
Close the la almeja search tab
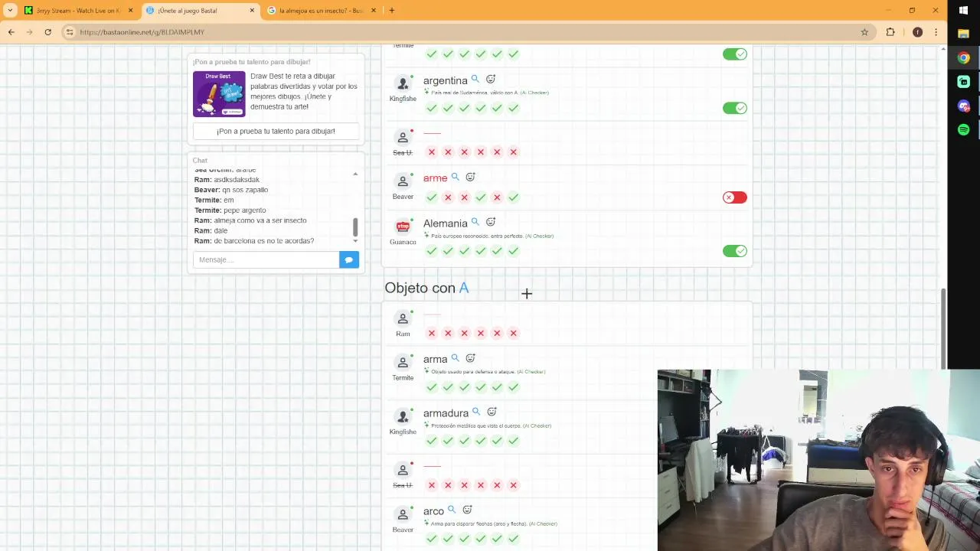[x=374, y=10]
